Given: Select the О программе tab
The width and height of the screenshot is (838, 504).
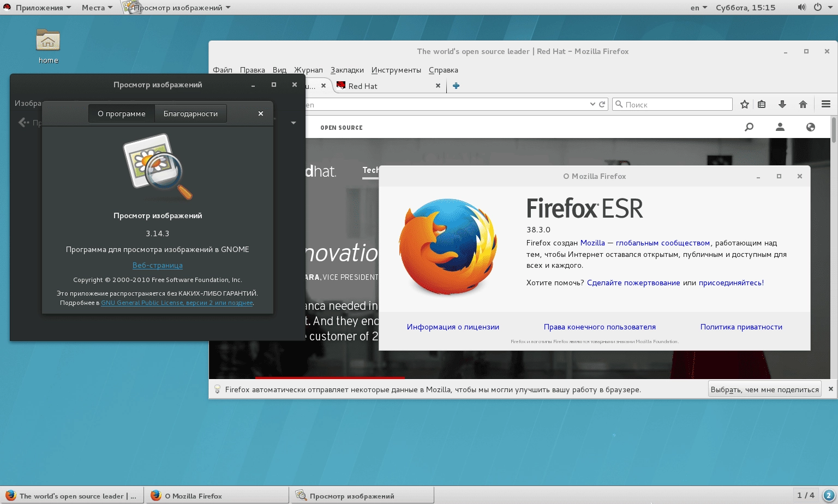Looking at the screenshot, I should click(122, 113).
